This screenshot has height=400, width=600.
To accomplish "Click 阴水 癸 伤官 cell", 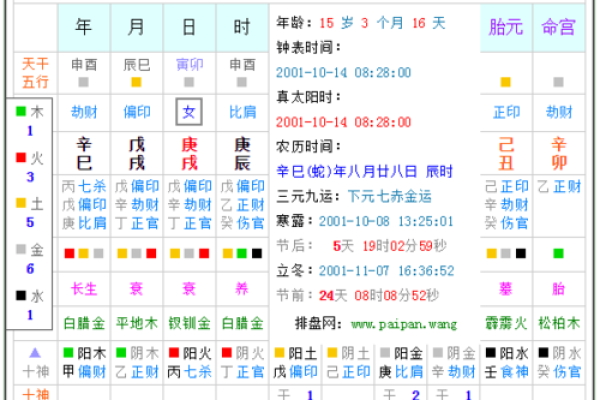I will (x=559, y=362).
